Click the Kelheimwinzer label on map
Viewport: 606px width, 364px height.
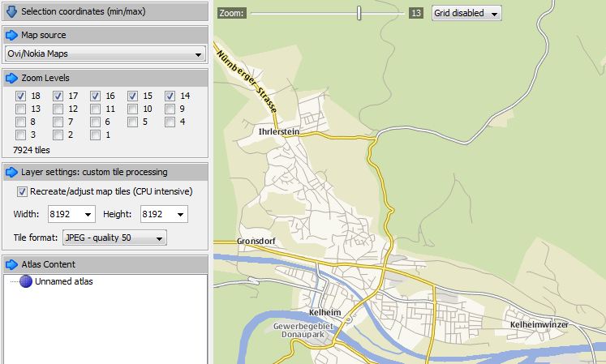(x=539, y=324)
